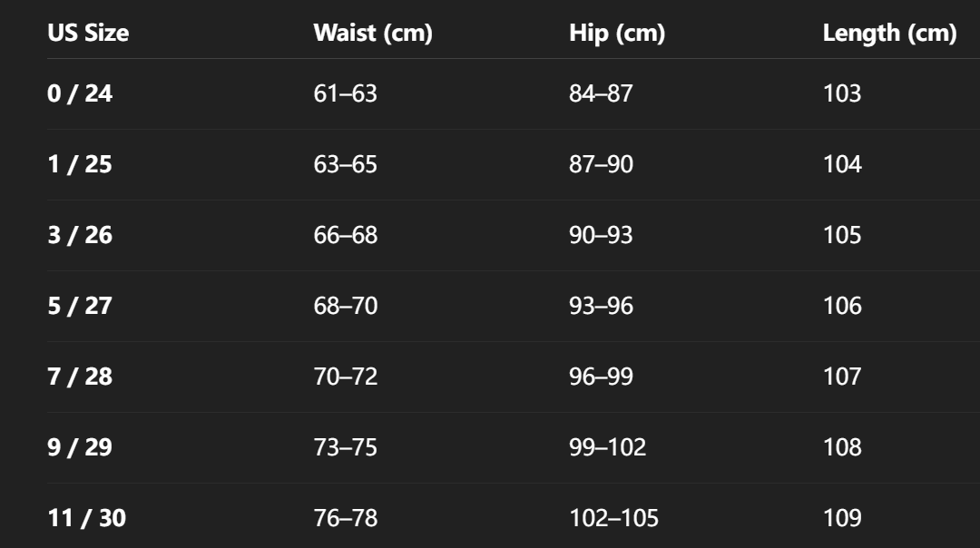Image resolution: width=980 pixels, height=548 pixels.
Task: Click the Hip (cm) column header
Action: pos(617,34)
